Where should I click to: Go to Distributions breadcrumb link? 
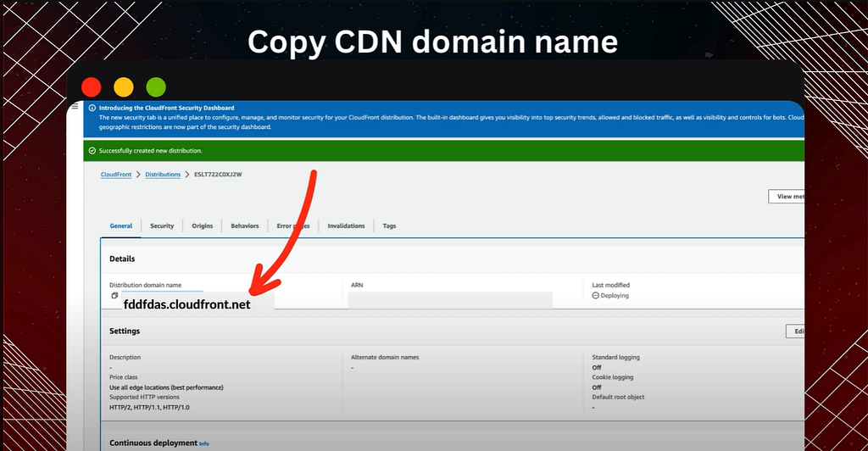click(x=163, y=175)
